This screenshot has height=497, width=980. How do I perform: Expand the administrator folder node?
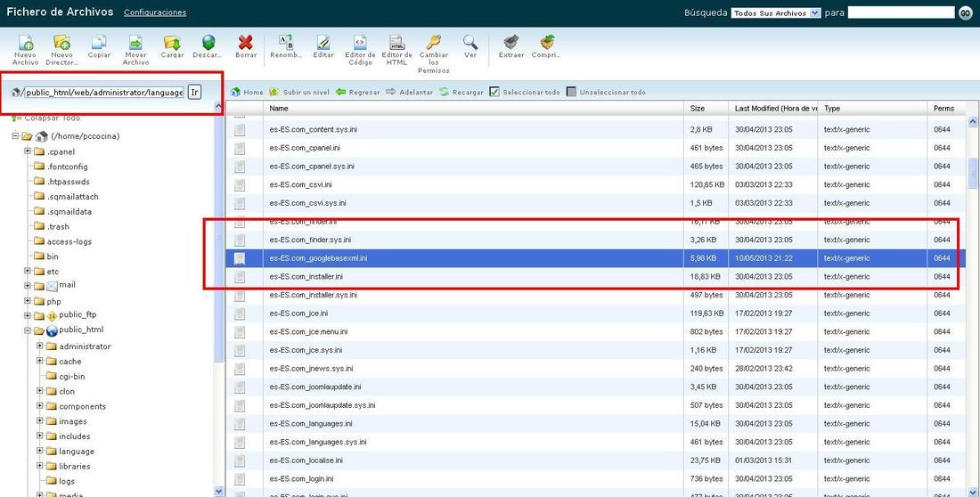[x=40, y=346]
